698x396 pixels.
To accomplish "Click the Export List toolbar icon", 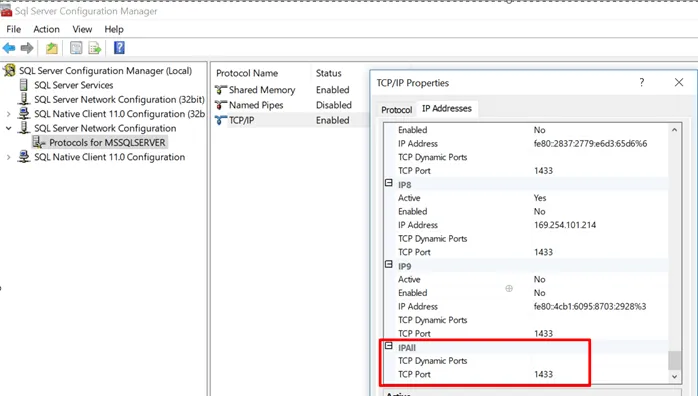I will (95, 48).
